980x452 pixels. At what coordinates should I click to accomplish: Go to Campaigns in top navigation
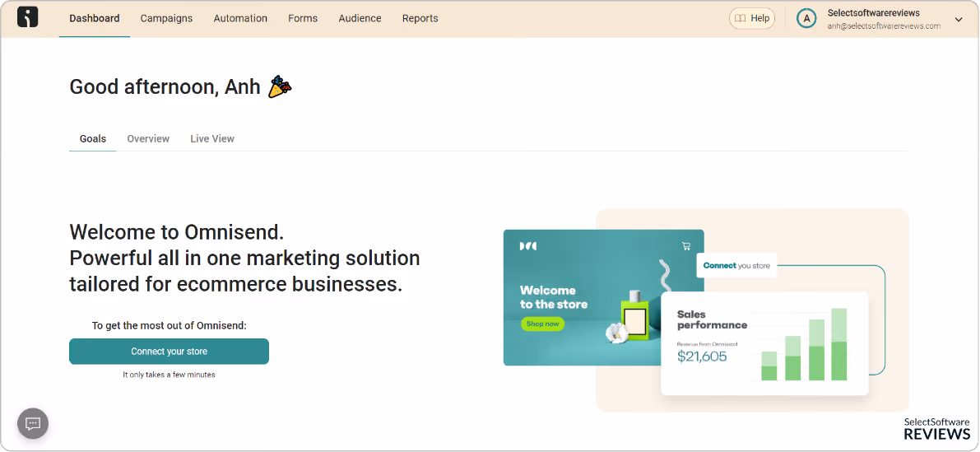tap(166, 19)
